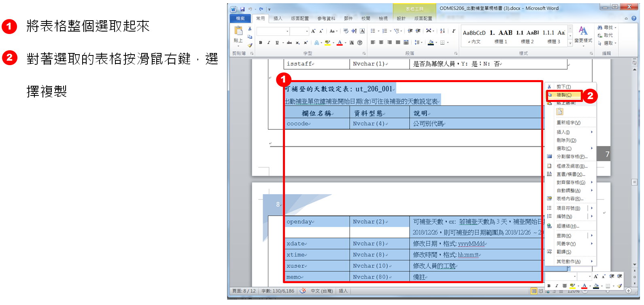Click the 字數 word count in status bar
Image resolution: width=644 pixels, height=305 pixels.
[x=278, y=291]
